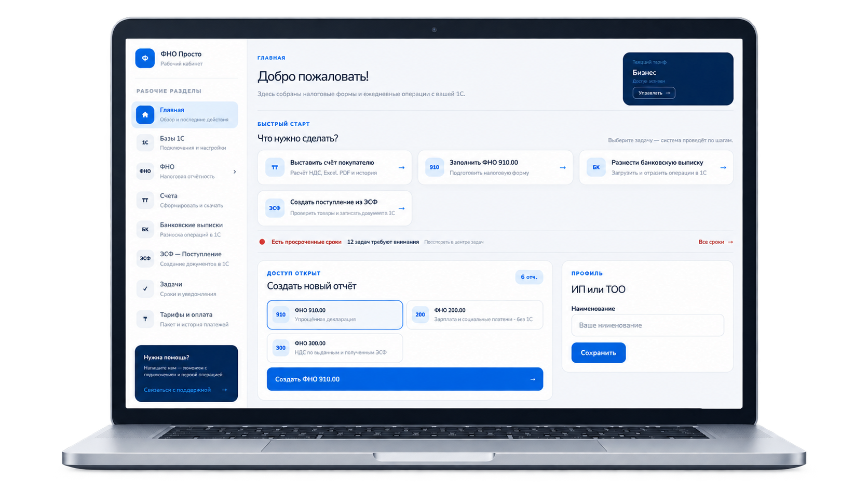The image size is (868, 489).
Task: Click the ТТ icon next to Счета
Action: pyautogui.click(x=145, y=200)
